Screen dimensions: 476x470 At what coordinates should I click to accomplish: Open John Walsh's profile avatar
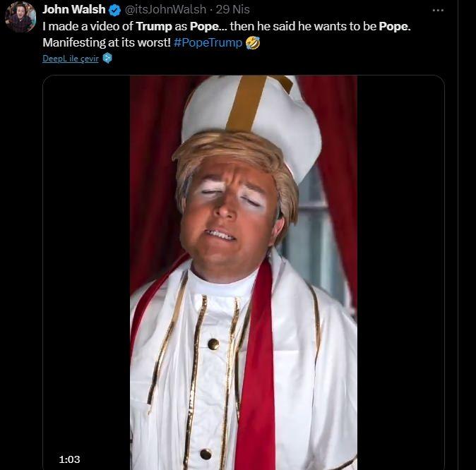(20, 17)
